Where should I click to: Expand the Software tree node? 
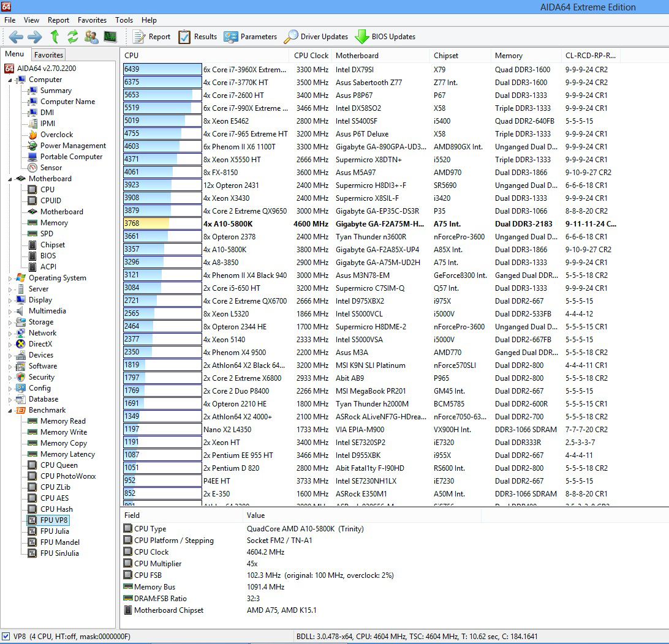[10, 367]
